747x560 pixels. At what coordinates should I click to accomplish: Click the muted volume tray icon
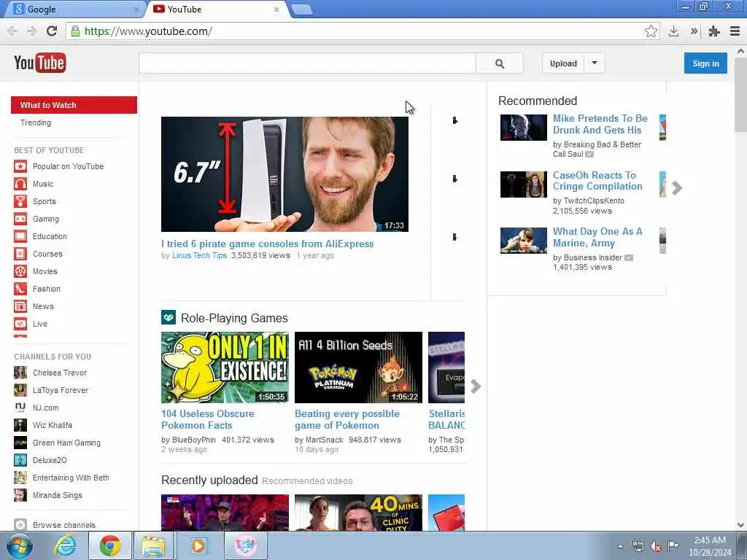tap(656, 547)
